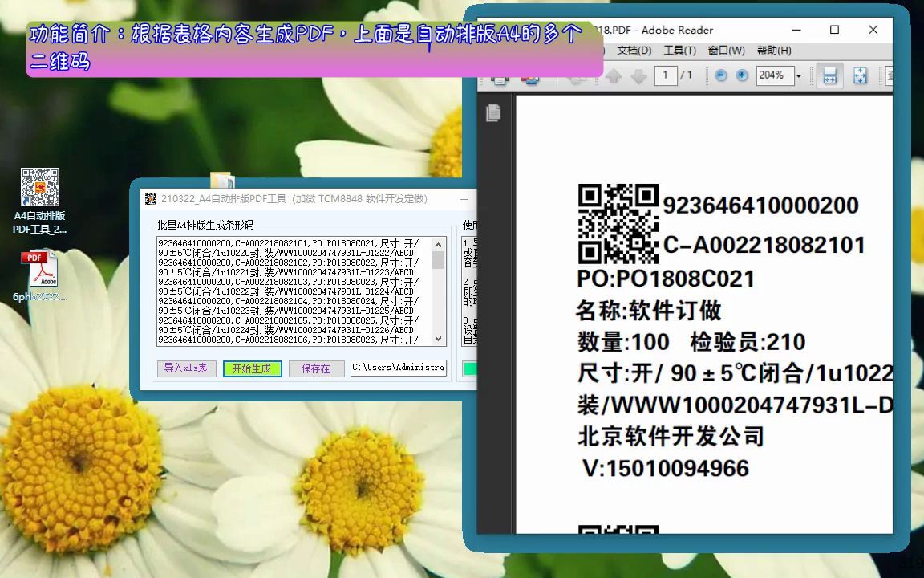Open the 窗口(W) menu

[x=724, y=50]
